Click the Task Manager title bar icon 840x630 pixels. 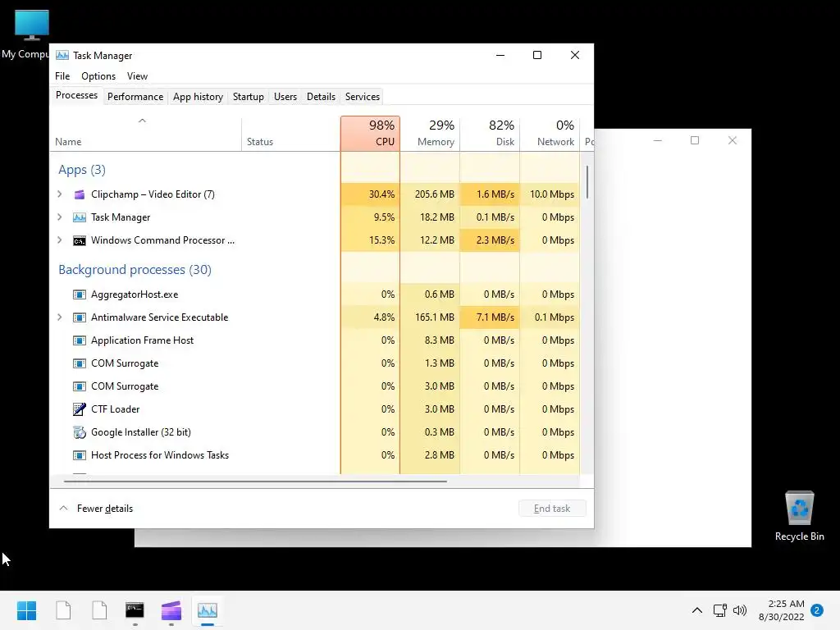point(62,55)
